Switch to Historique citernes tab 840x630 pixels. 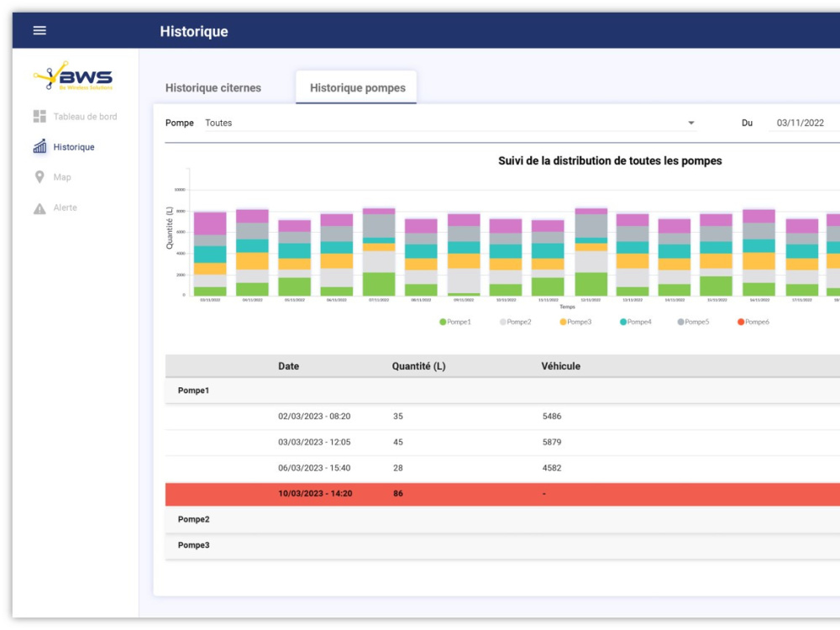coord(213,87)
